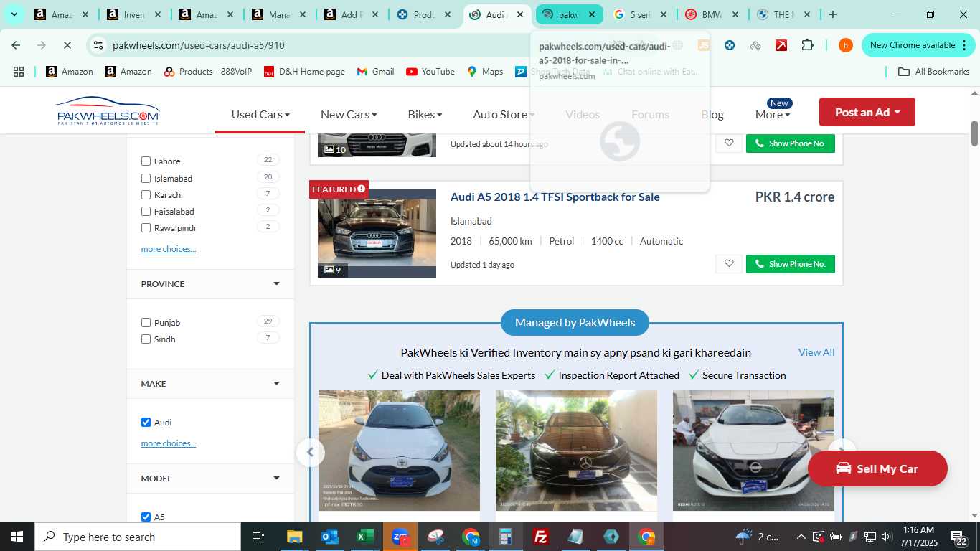Viewport: 980px width, 551px height.
Task: Open the D&H Home page bookmark
Action: coord(304,72)
